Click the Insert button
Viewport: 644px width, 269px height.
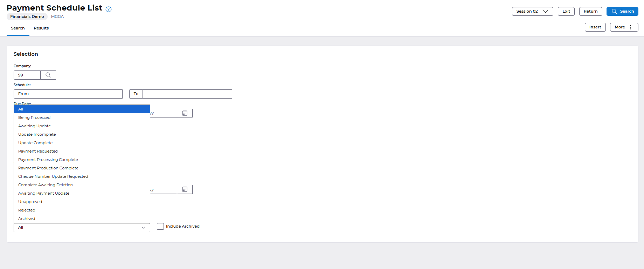[595, 27]
